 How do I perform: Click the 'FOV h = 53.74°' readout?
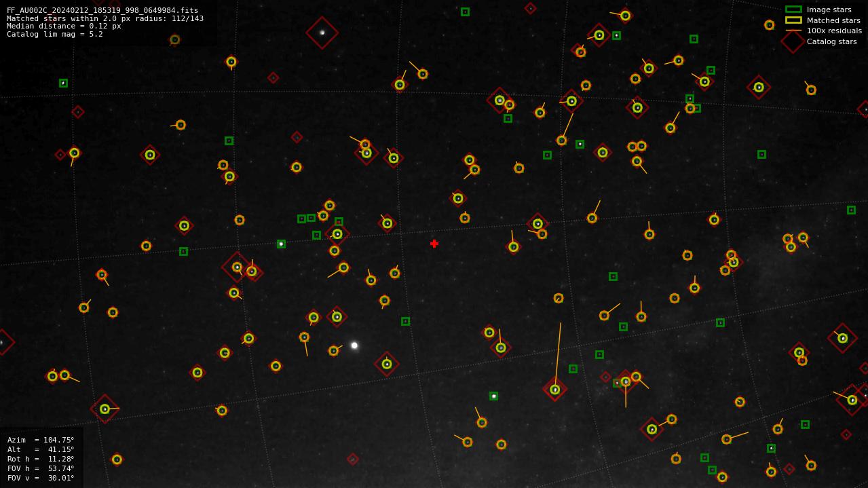41,468
